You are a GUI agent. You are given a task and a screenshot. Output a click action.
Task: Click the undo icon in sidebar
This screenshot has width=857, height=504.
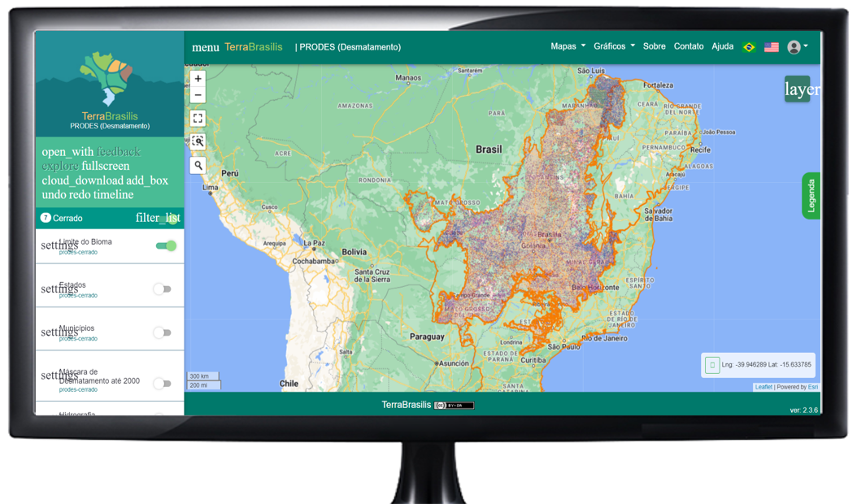(x=54, y=194)
